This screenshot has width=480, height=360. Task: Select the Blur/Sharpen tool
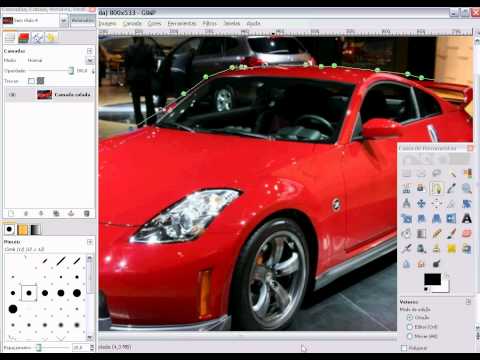tap(406, 264)
